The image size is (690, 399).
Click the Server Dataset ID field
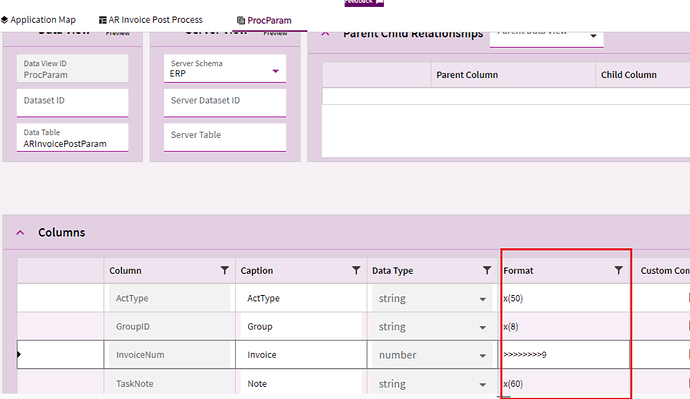pos(225,103)
